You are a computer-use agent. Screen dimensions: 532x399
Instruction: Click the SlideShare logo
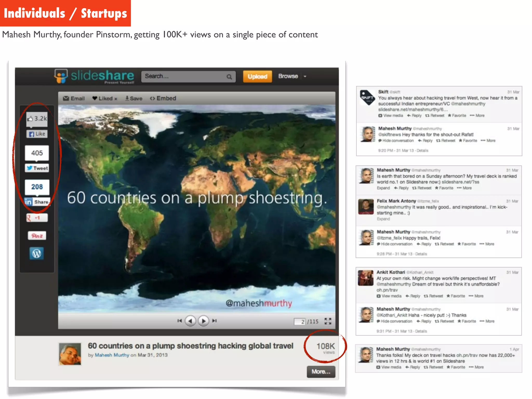94,76
